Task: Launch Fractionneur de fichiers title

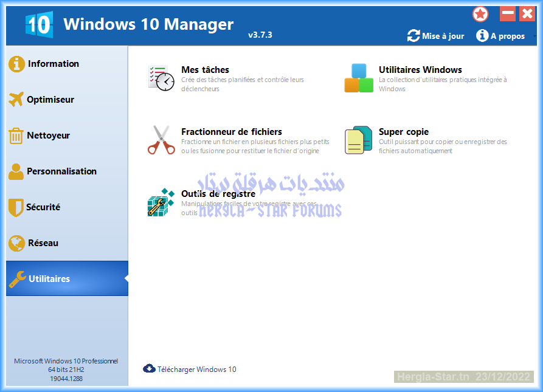Action: coord(232,132)
